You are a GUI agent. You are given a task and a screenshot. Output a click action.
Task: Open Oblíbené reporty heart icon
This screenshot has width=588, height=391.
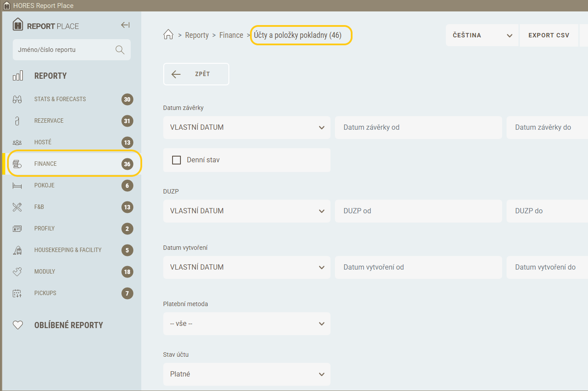coord(18,325)
